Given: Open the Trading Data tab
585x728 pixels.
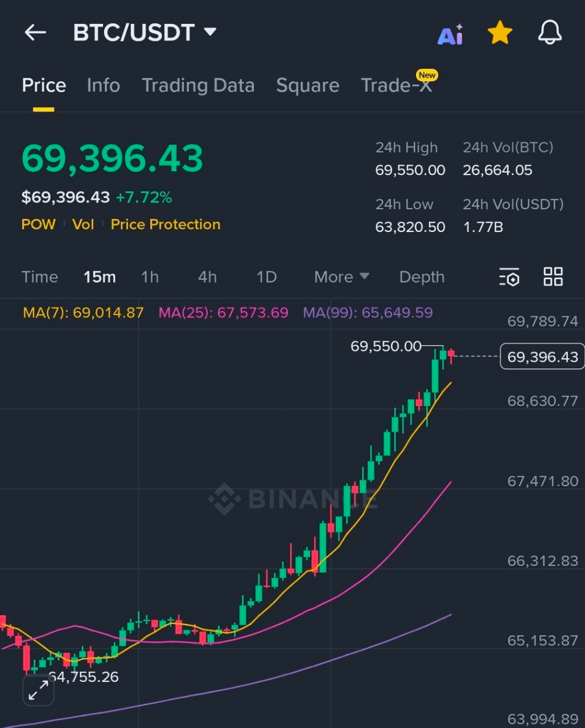Looking at the screenshot, I should [x=198, y=85].
